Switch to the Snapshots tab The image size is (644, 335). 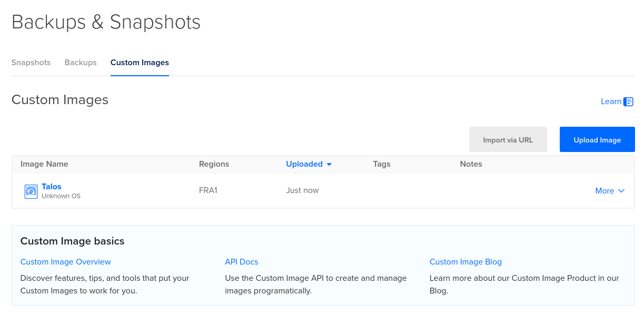coord(31,63)
